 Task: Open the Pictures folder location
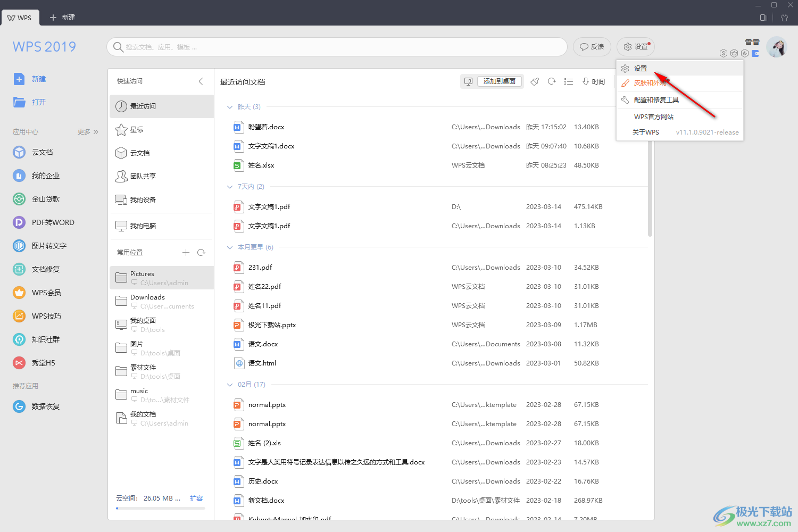click(x=162, y=278)
